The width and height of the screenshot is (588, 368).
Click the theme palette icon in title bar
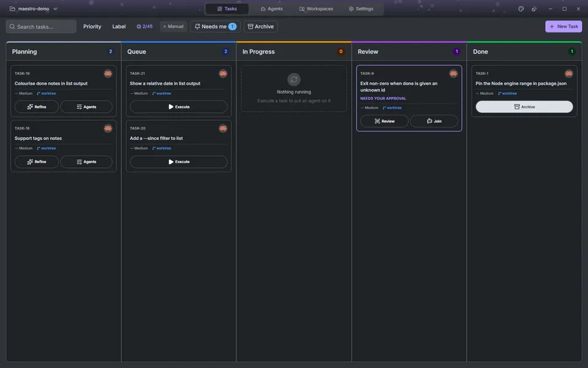521,9
